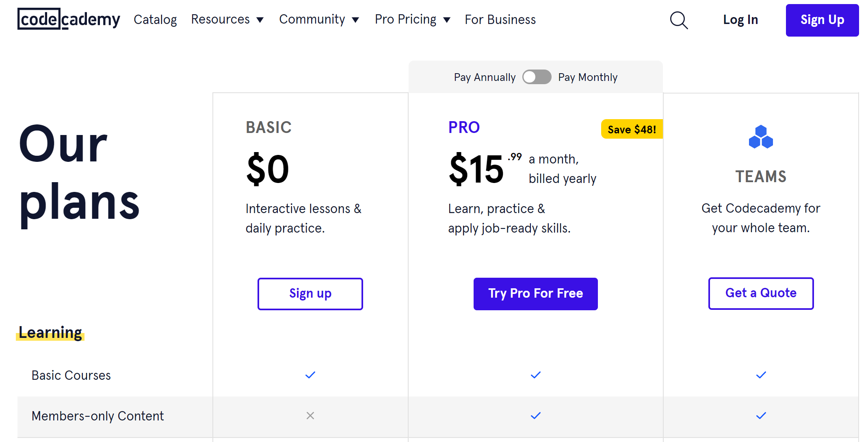Click Members-only Content checkmark in Teams column
The height and width of the screenshot is (442, 868).
click(761, 416)
